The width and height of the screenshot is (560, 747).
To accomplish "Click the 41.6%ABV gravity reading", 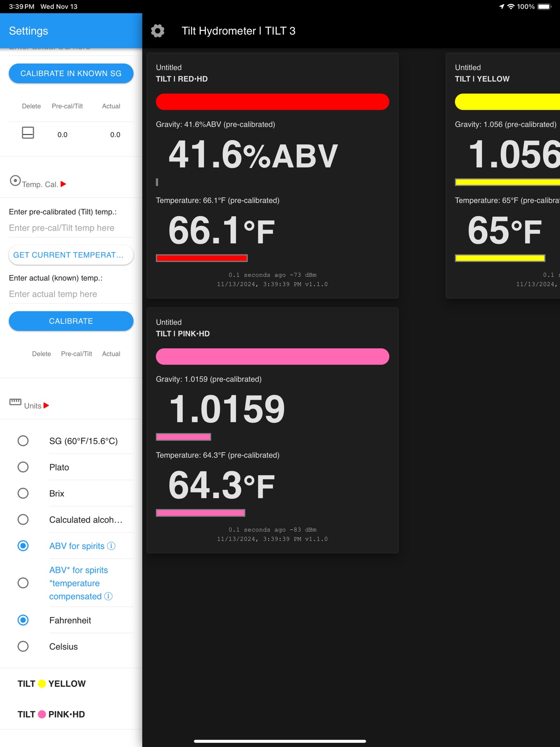I will tap(253, 155).
